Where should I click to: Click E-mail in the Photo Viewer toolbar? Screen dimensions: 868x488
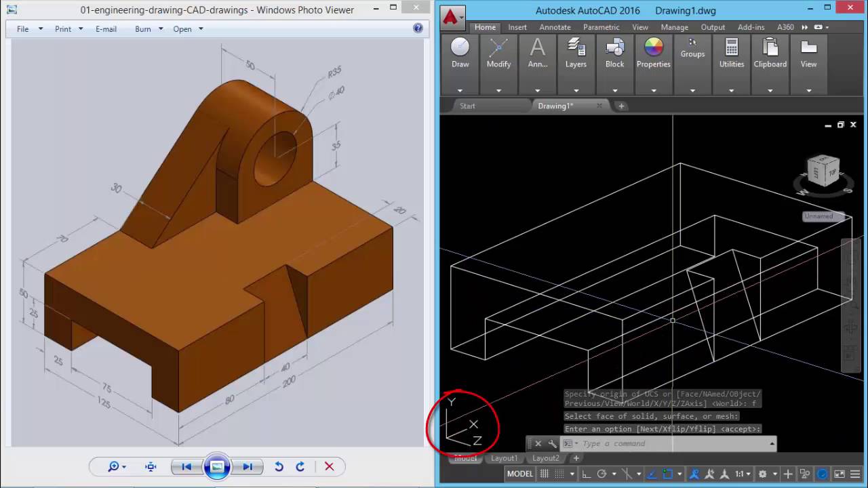pos(106,29)
